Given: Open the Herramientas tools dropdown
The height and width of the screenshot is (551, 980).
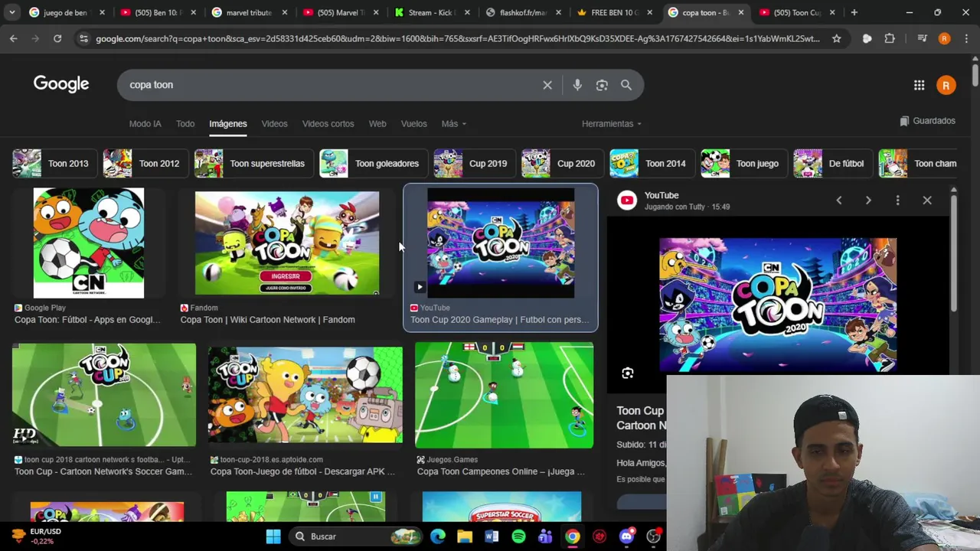Looking at the screenshot, I should tap(612, 124).
